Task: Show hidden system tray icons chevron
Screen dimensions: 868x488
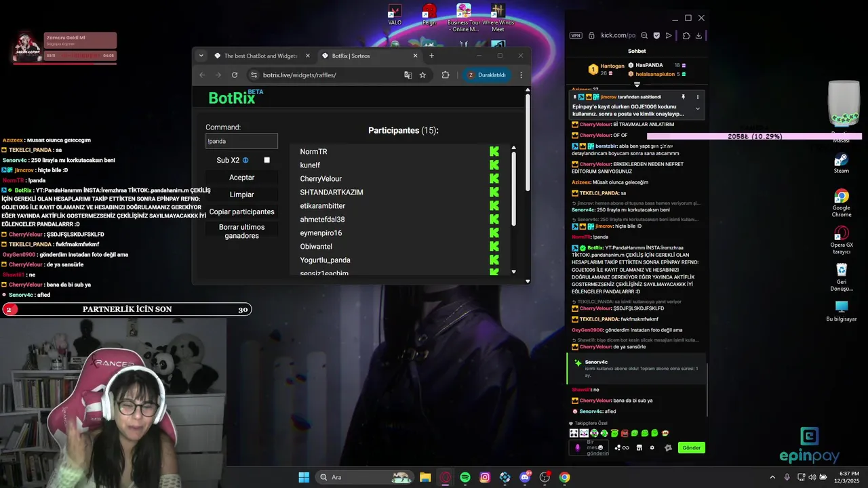Action: pos(773,477)
